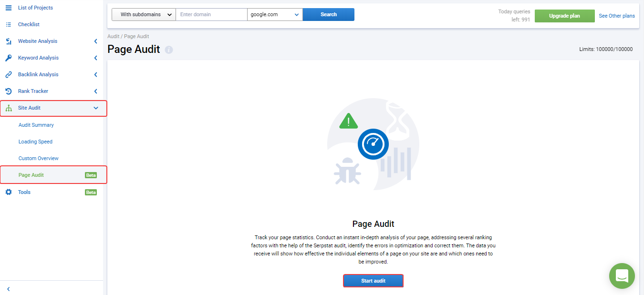
Task: Open Tools menu label
Action: [24, 192]
